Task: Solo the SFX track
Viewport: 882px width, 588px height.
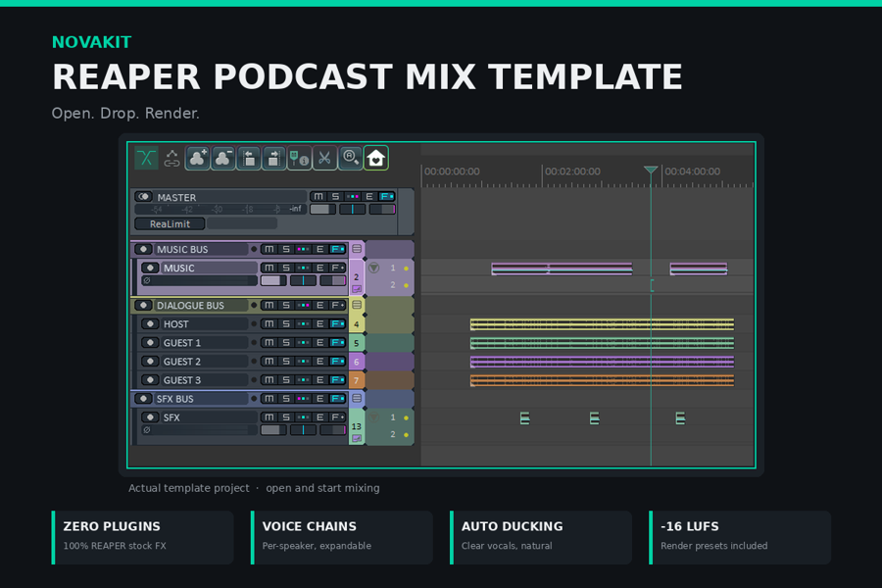Action: [x=286, y=416]
